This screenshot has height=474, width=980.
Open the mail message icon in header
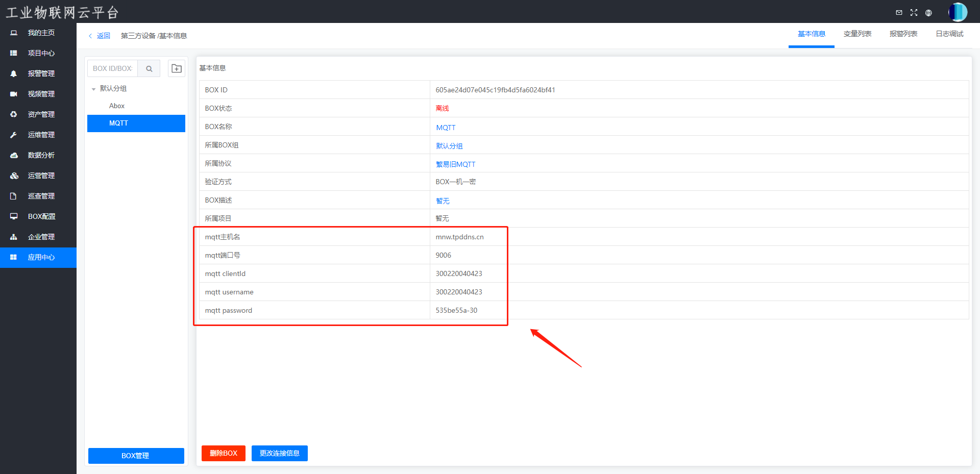click(899, 13)
